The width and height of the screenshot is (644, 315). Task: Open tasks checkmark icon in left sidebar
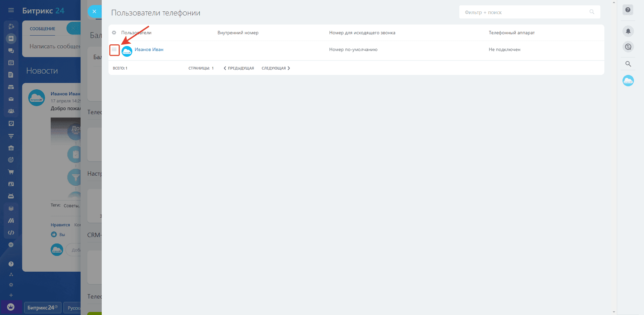11,123
